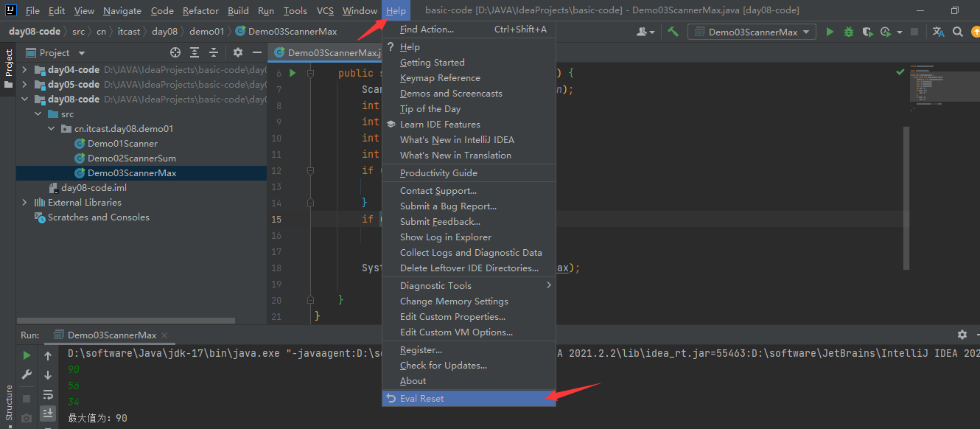Viewport: 980px width, 429px height.
Task: Open run configuration Demo03ScannerMax dropdown
Action: (752, 32)
